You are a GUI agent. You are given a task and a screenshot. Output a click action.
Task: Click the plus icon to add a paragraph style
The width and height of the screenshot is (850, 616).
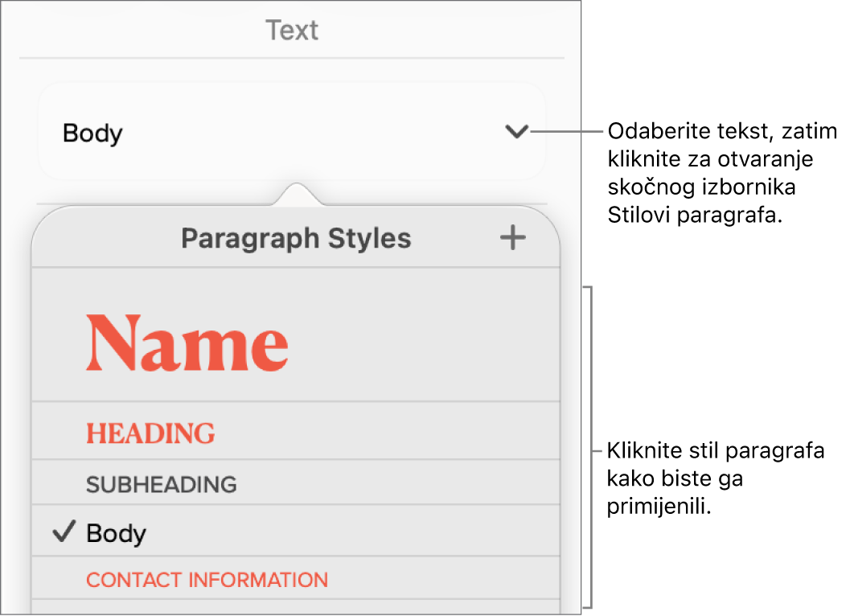[x=512, y=238]
